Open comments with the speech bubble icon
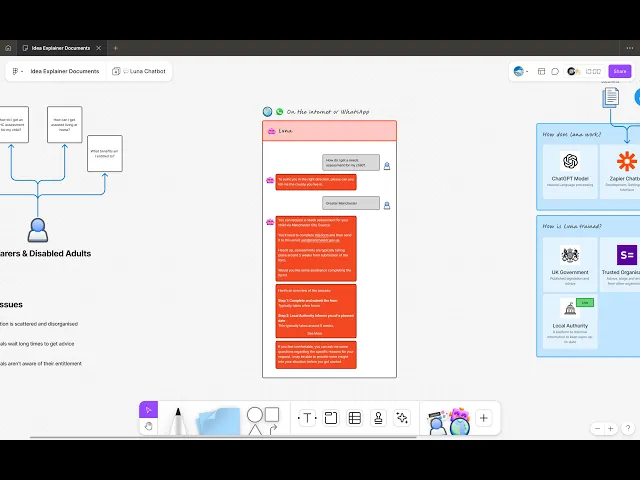This screenshot has height=480, width=640. (555, 71)
